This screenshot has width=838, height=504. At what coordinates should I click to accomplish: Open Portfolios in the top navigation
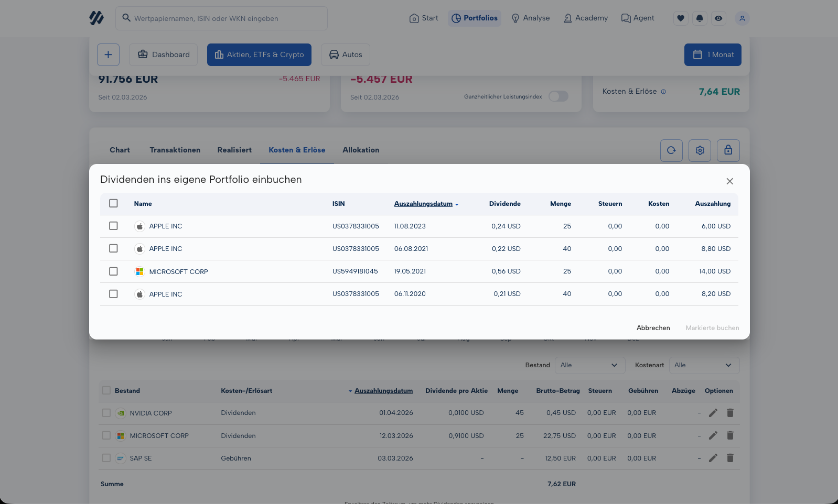pyautogui.click(x=475, y=18)
